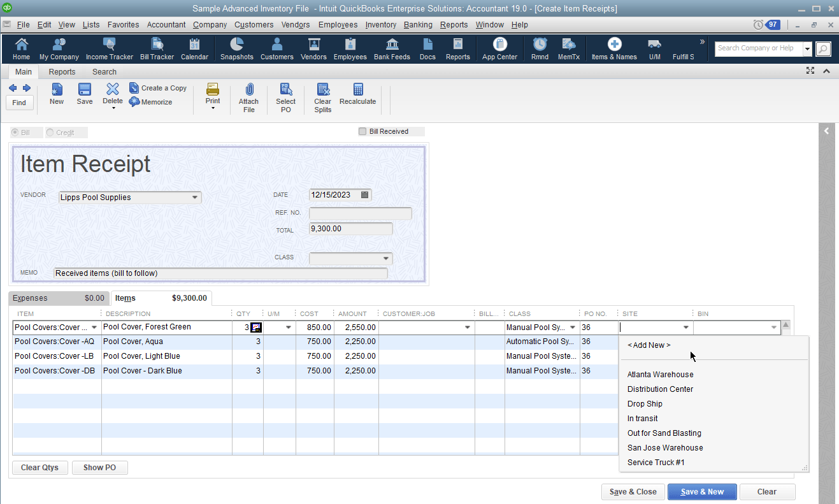The image size is (839, 504).
Task: Go to next receipt with right arrow
Action: point(27,88)
